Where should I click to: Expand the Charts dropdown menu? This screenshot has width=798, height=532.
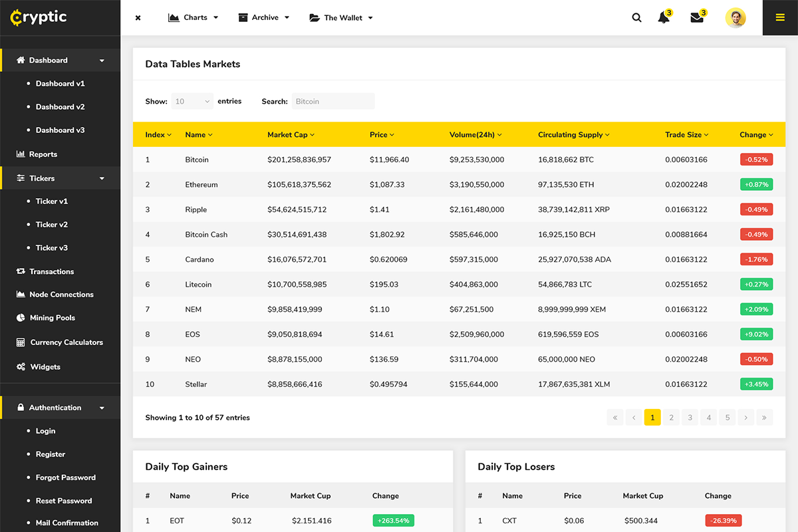pos(194,18)
